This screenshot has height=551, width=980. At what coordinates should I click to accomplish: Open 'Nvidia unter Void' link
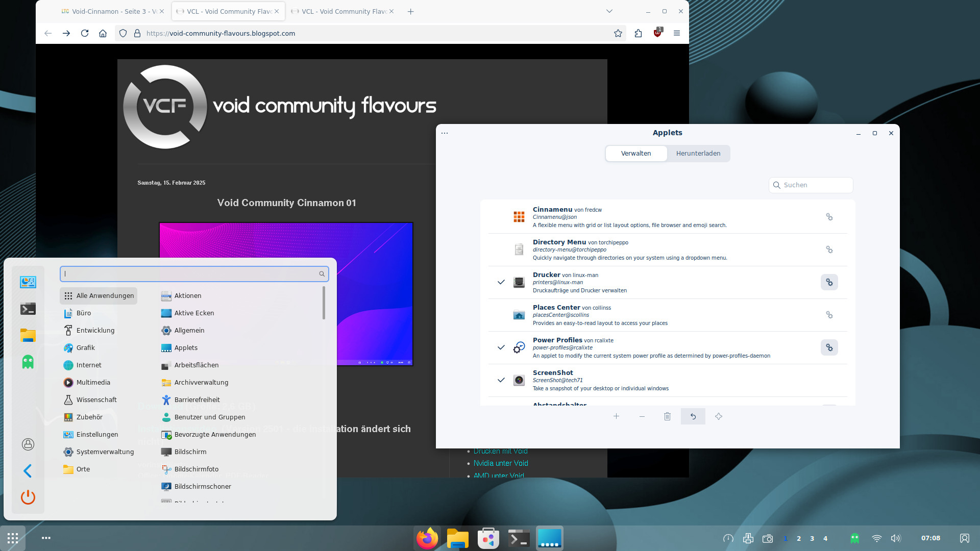point(500,463)
